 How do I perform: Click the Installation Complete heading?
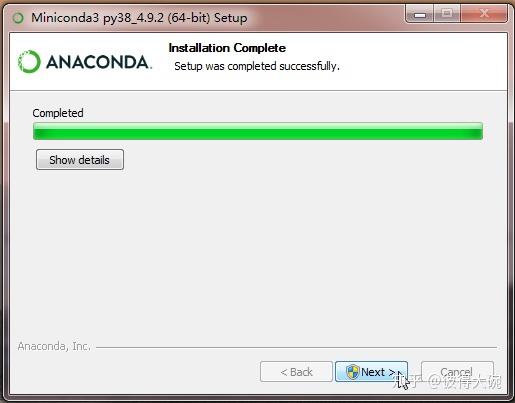tap(227, 48)
